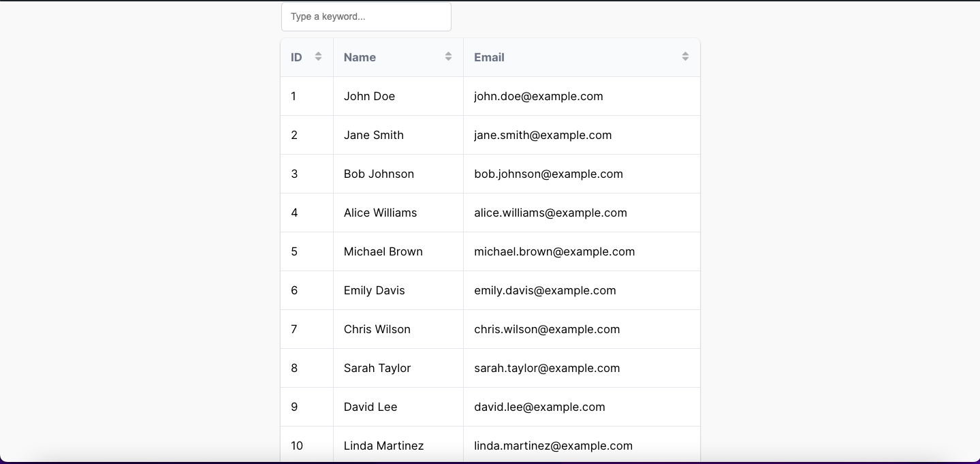Click the keyword search input field
This screenshot has height=464, width=980.
click(366, 16)
